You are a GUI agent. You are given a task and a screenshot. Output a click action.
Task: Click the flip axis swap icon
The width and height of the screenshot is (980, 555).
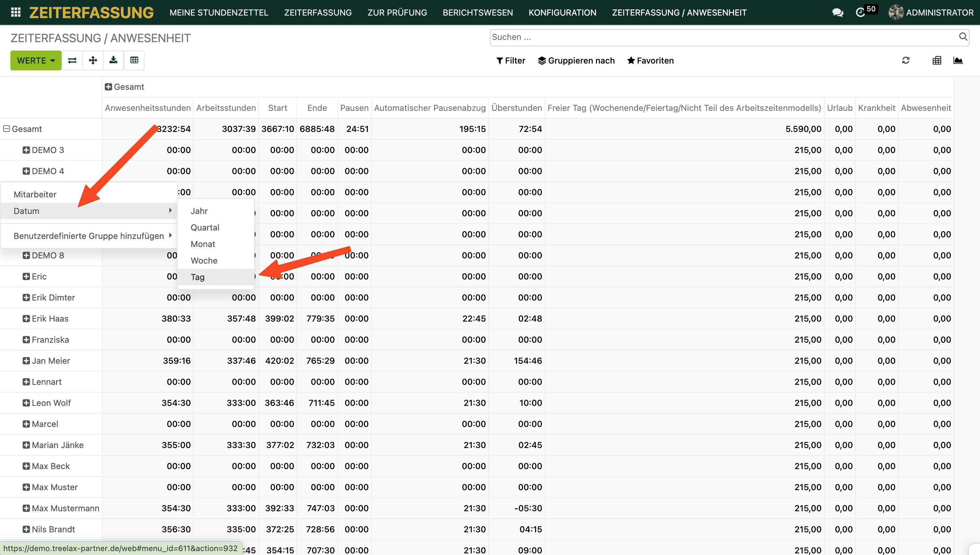tap(72, 60)
